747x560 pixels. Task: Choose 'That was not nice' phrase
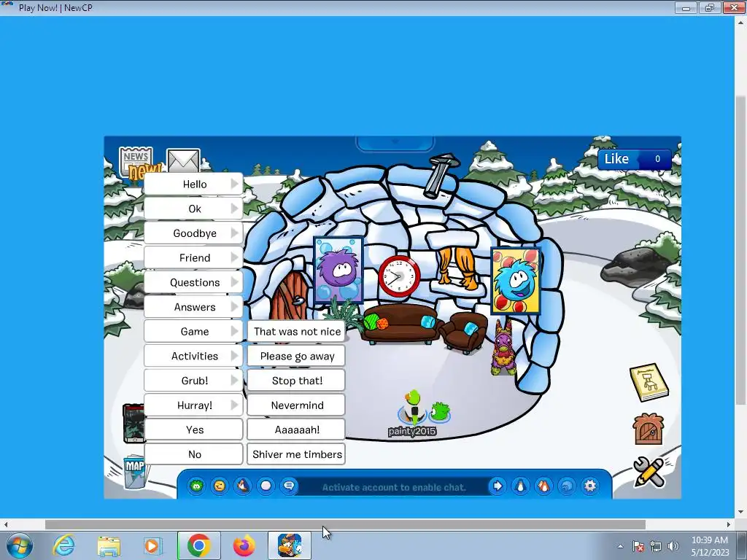(x=296, y=332)
